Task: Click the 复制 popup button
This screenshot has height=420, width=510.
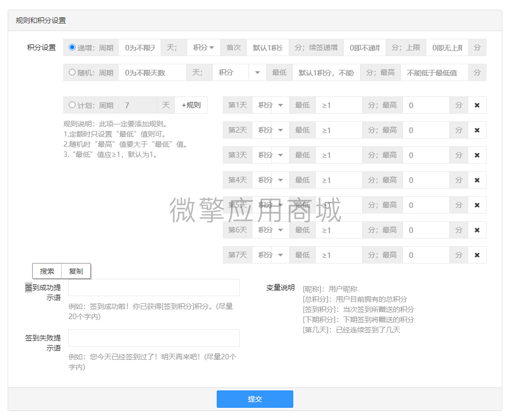Action: (76, 271)
